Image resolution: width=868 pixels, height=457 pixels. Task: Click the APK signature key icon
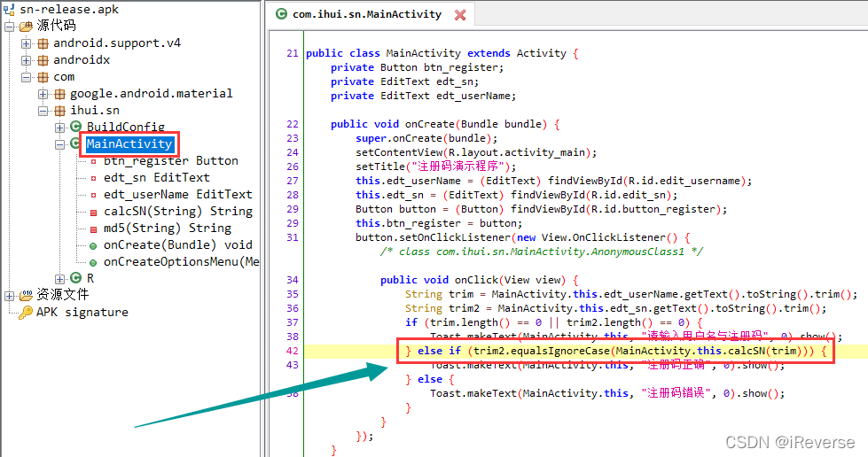click(26, 313)
